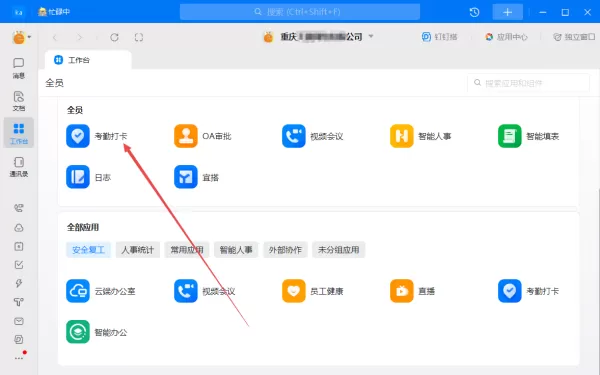Open the mail sidebar icon
Screen dimensions: 600x375
18,321
